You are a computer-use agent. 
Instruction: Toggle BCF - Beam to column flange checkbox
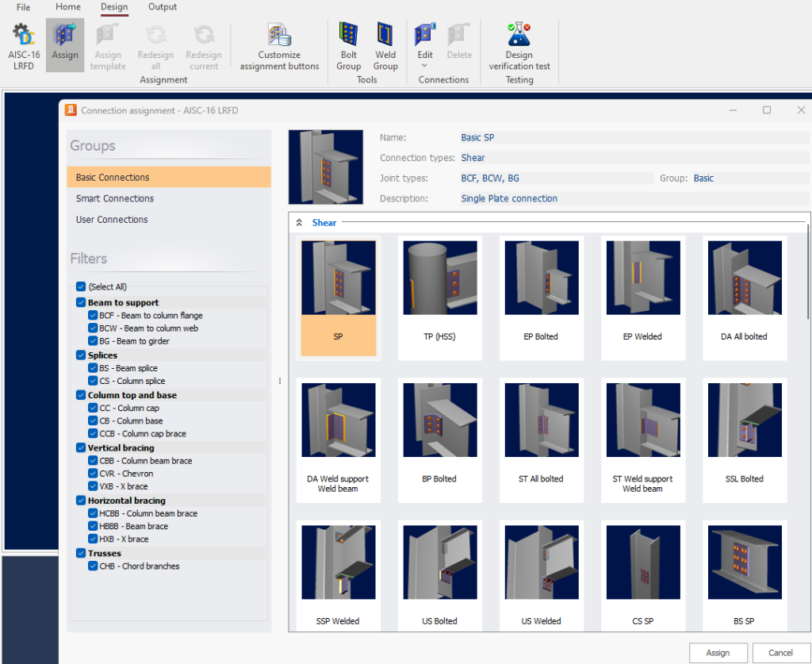pos(94,316)
